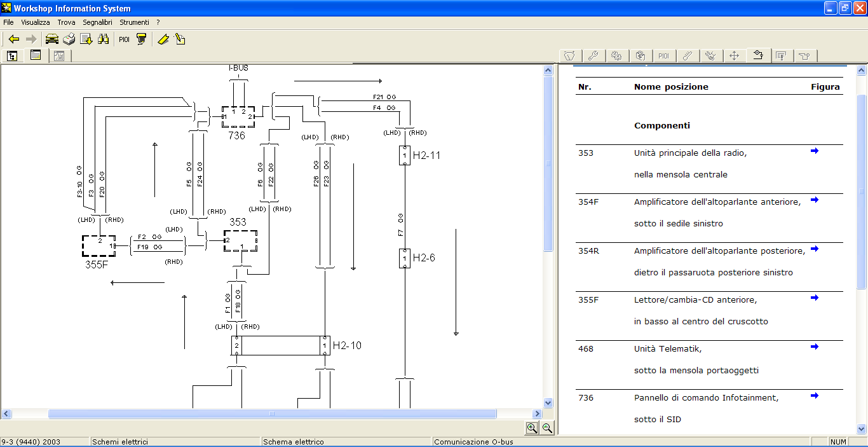Click 'Amplificatore dell'altoparlante anteriore,' text

(717, 202)
